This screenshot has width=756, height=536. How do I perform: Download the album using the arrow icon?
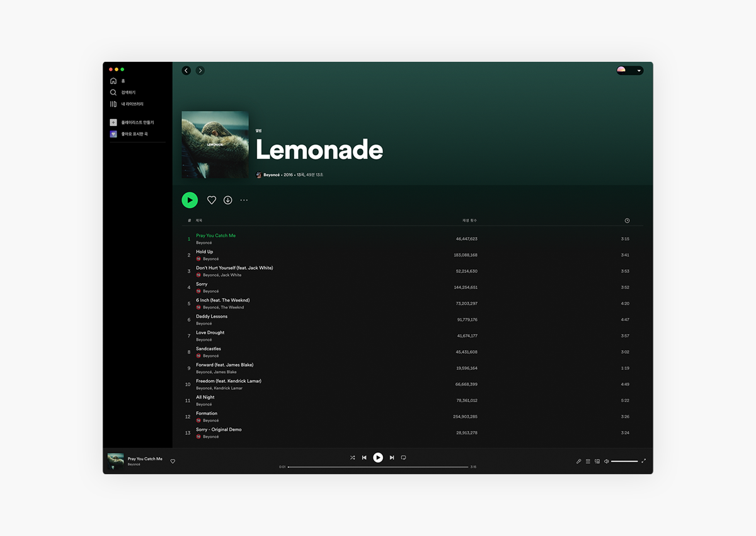[x=227, y=200]
